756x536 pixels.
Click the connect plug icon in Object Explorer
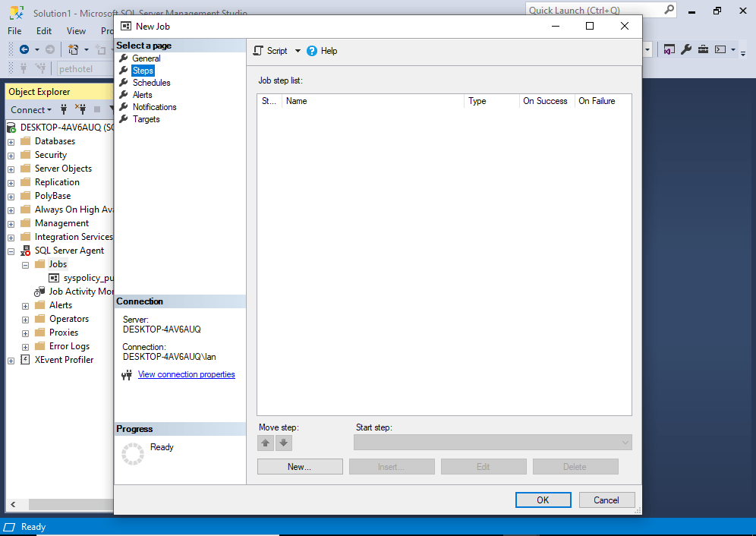point(64,109)
